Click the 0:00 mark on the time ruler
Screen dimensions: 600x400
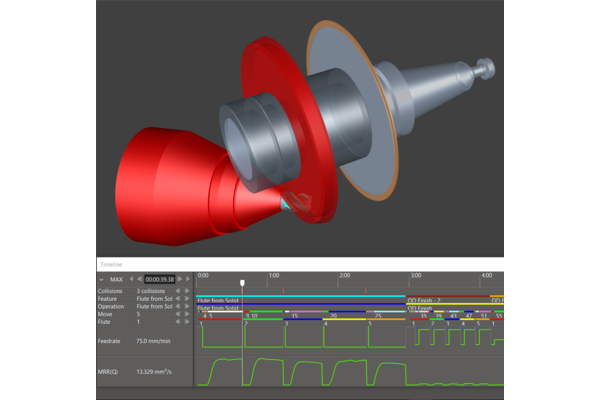pos(203,275)
